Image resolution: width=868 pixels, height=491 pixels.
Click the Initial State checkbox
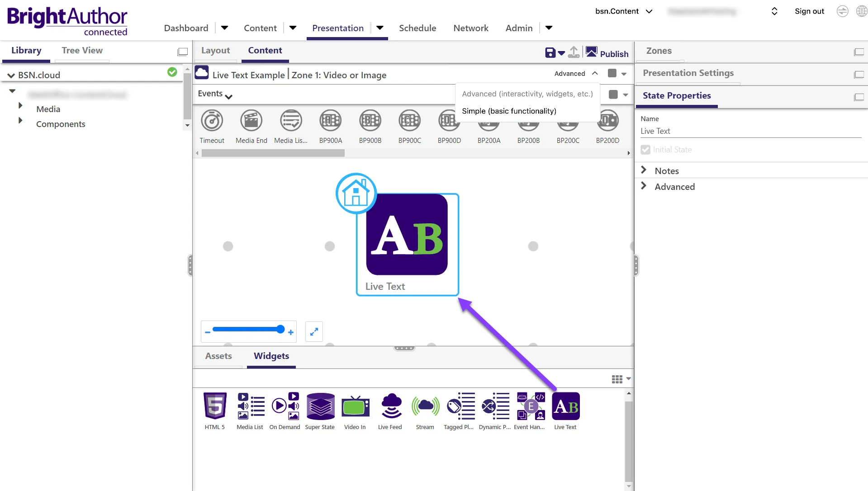point(645,150)
